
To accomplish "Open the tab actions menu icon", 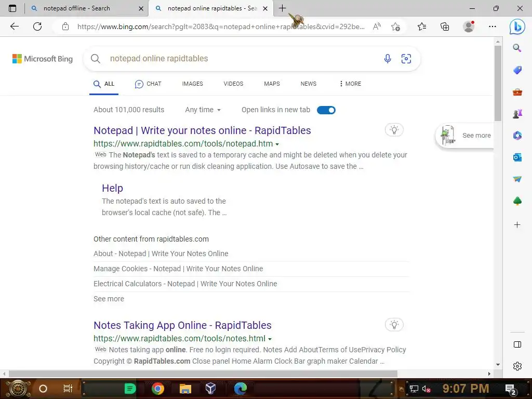I will pyautogui.click(x=12, y=8).
